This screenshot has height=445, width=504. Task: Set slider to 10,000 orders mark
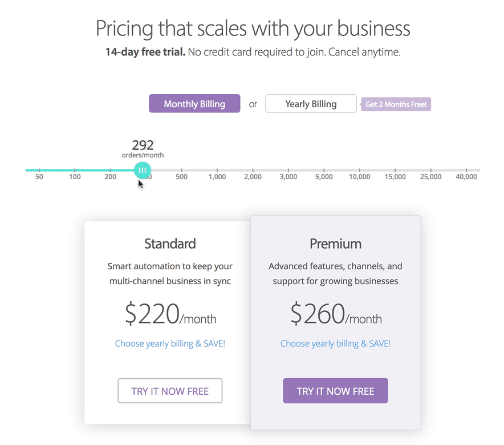[359, 170]
